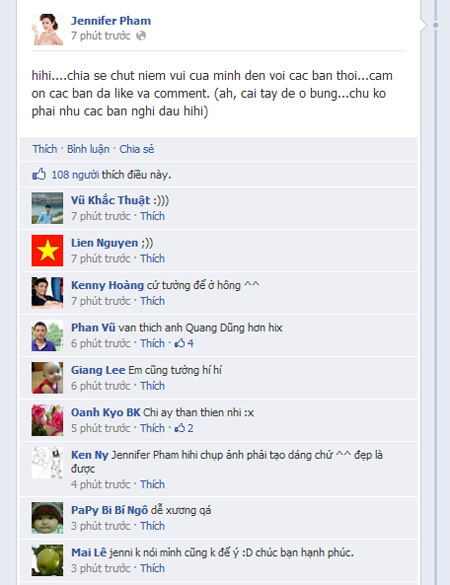View the 108 người who liked this
The height and width of the screenshot is (585, 450).
coord(75,175)
